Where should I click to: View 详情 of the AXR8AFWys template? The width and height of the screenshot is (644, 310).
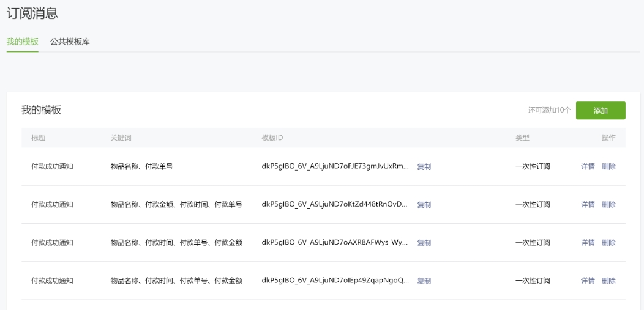coord(587,243)
